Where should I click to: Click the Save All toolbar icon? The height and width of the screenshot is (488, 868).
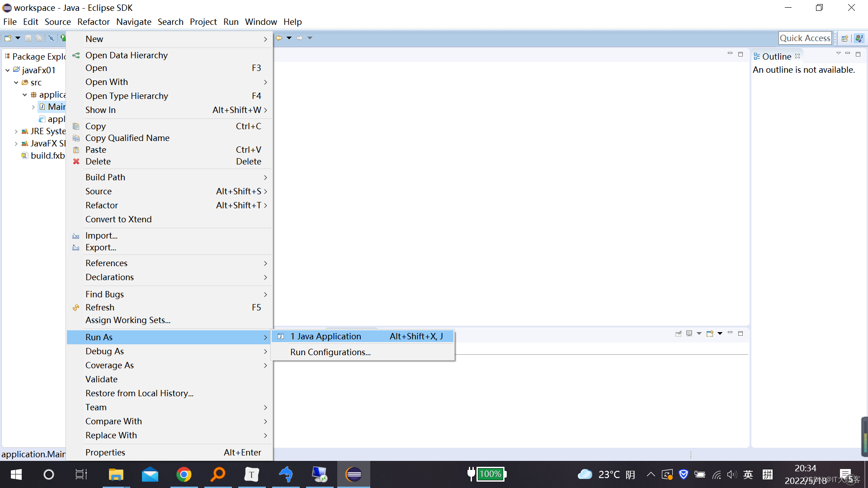[39, 38]
